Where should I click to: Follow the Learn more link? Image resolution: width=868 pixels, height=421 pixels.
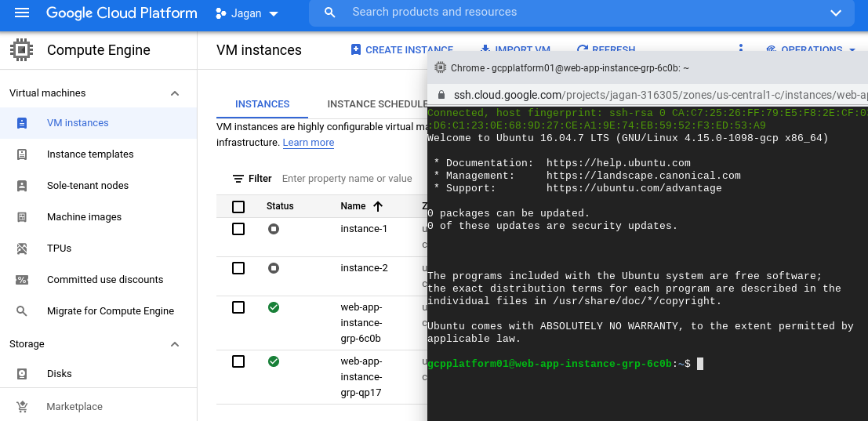click(308, 143)
